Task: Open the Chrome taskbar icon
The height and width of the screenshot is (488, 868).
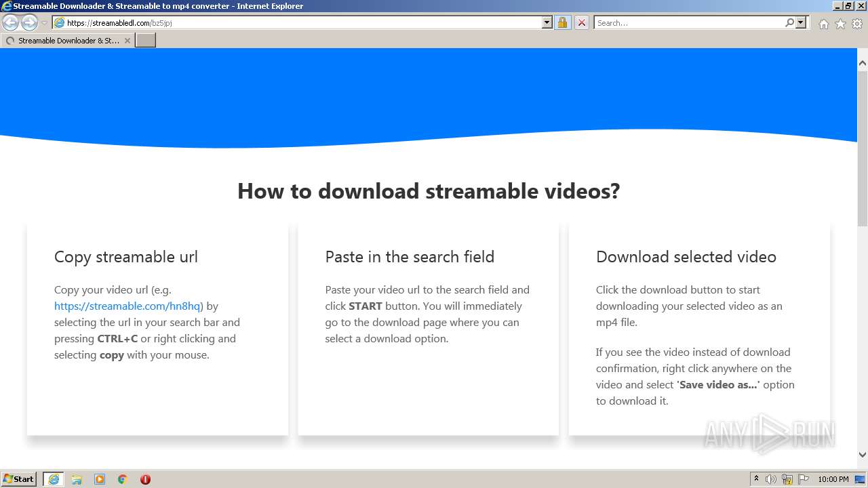Action: pyautogui.click(x=123, y=479)
